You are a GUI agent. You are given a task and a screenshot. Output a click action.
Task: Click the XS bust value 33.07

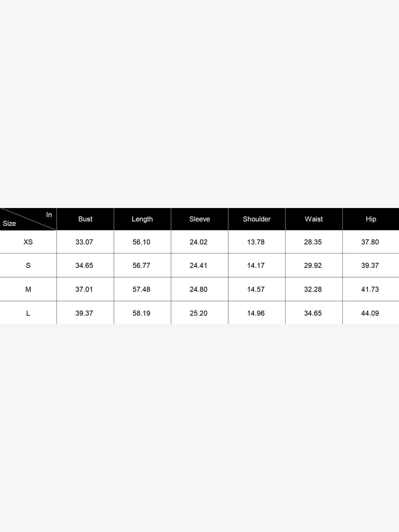coord(84,242)
